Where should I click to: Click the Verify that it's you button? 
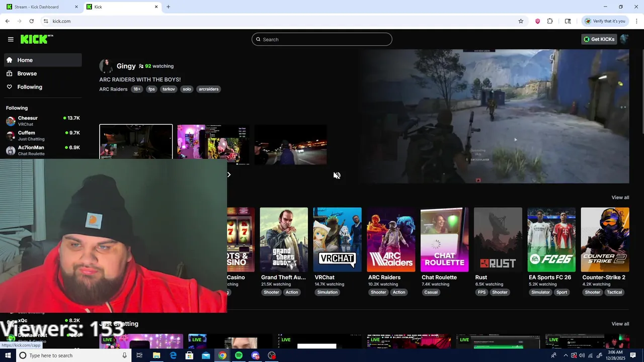coord(605,21)
